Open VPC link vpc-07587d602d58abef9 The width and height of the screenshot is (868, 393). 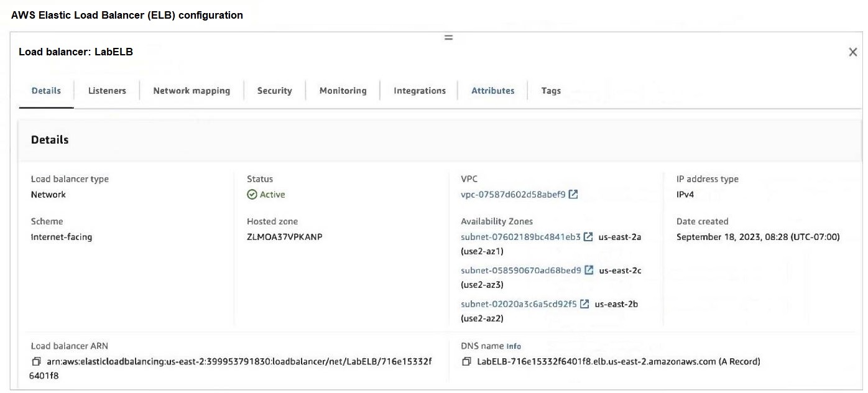(513, 195)
